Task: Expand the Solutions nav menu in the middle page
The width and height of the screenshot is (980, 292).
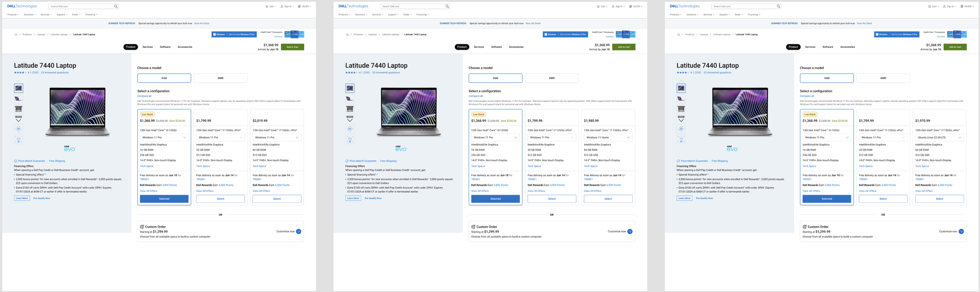Action: [361, 14]
